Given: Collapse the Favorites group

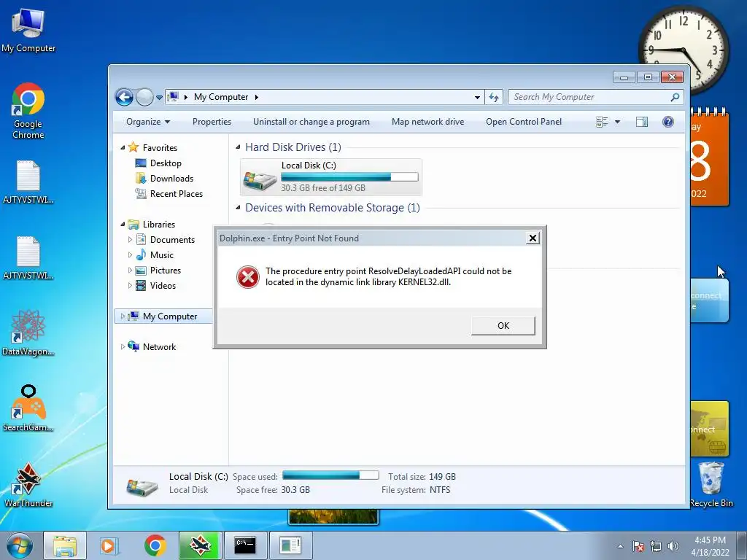Looking at the screenshot, I should (123, 148).
